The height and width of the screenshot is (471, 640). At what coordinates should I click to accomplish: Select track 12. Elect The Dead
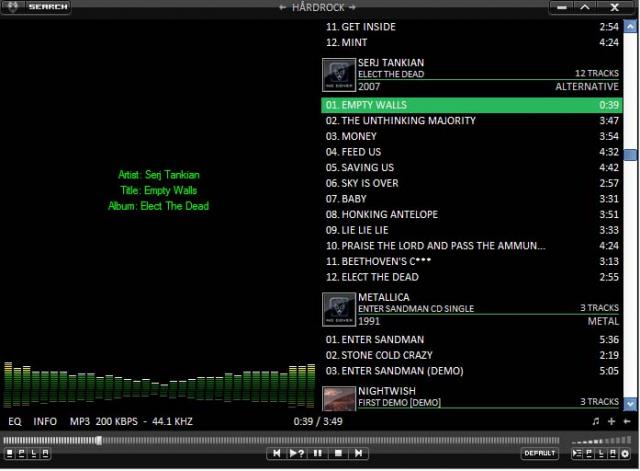(471, 277)
